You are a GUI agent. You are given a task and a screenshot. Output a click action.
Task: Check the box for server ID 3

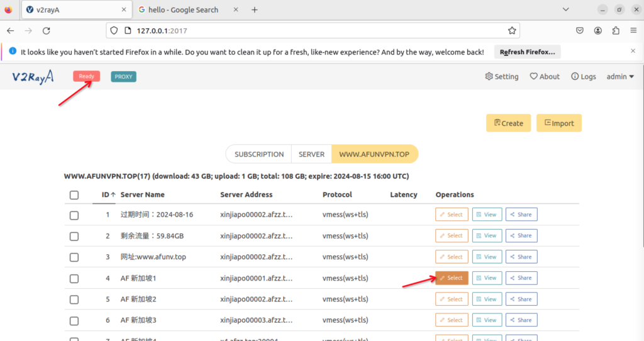click(74, 257)
